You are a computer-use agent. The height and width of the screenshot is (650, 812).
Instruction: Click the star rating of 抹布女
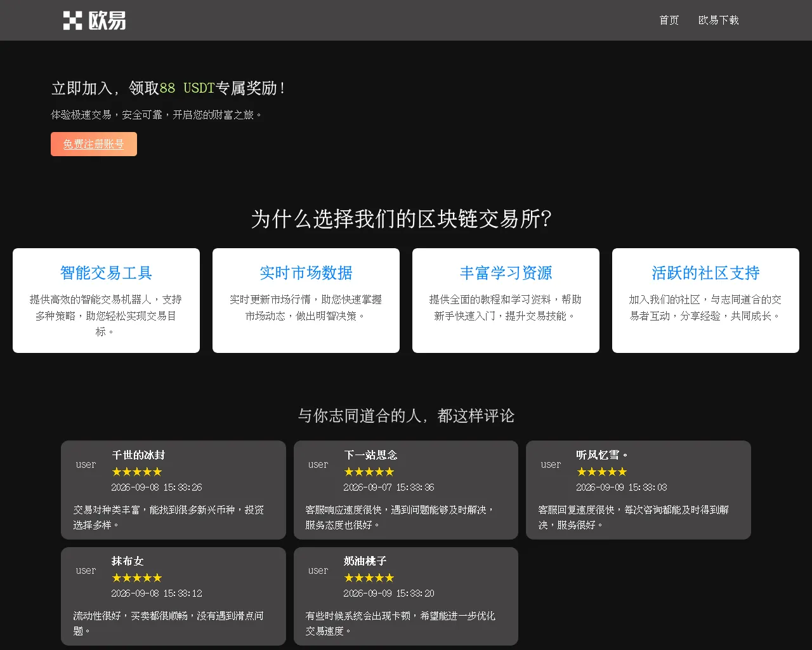(x=137, y=578)
